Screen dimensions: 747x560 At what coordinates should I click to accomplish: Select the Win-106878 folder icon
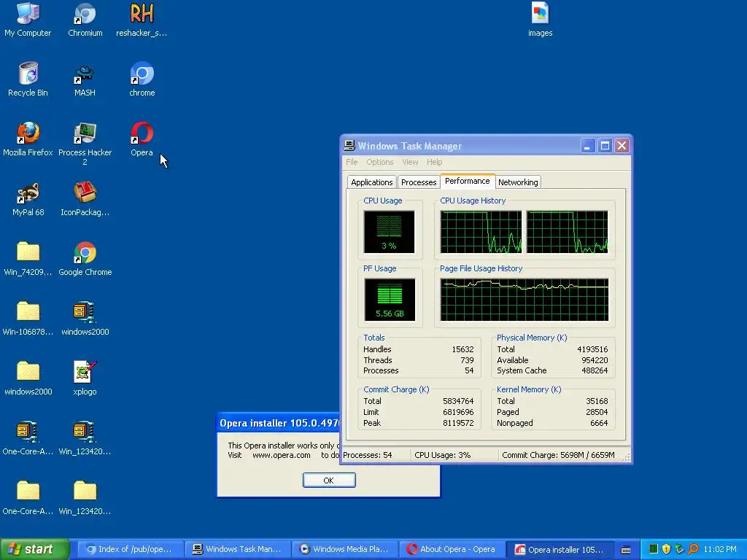[x=28, y=319]
